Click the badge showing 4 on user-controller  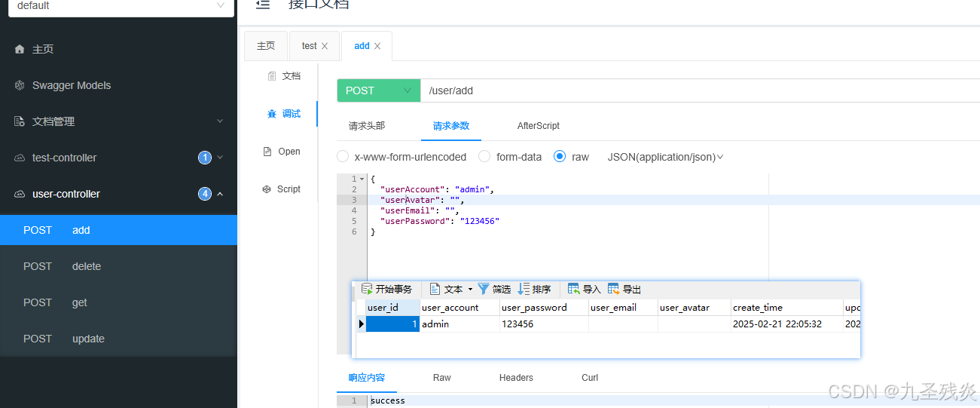(205, 194)
